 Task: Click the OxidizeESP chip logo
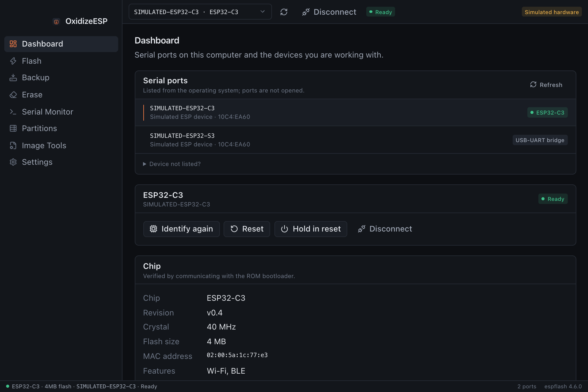tap(56, 21)
